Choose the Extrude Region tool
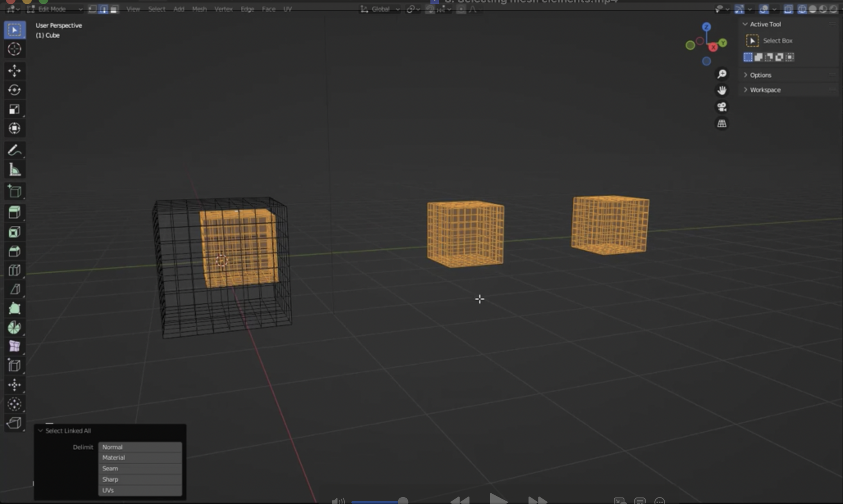Viewport: 843px width, 504px height. pyautogui.click(x=14, y=212)
